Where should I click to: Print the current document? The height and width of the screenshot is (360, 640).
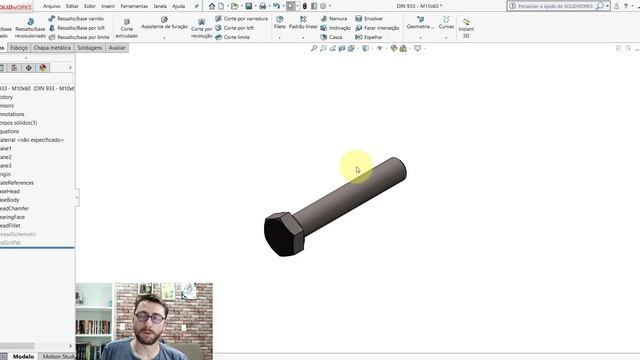(262, 6)
